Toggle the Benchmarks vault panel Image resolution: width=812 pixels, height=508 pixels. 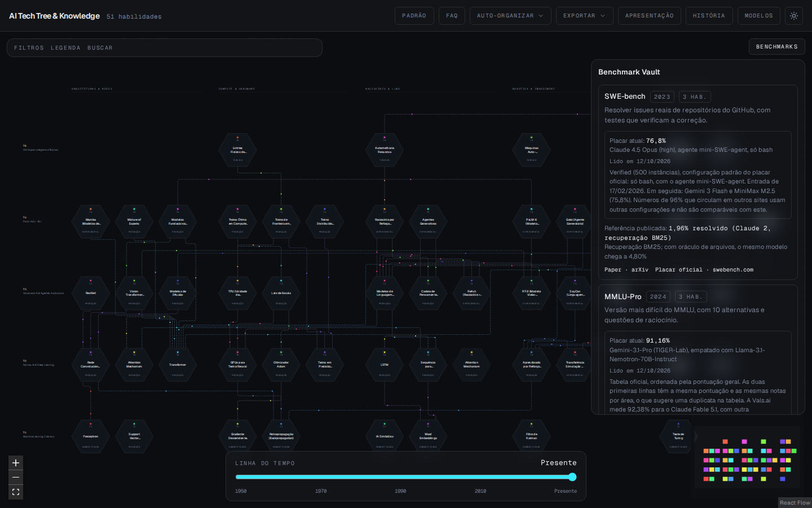click(x=777, y=47)
